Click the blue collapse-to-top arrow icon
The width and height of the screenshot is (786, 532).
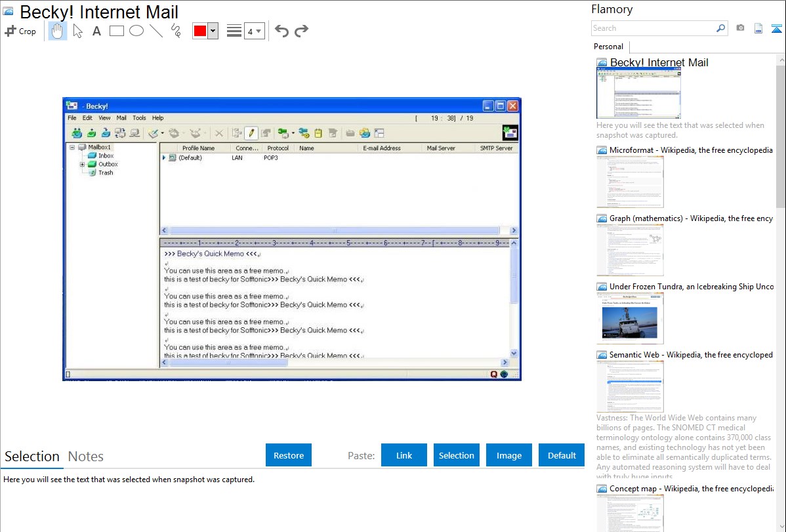pos(776,28)
